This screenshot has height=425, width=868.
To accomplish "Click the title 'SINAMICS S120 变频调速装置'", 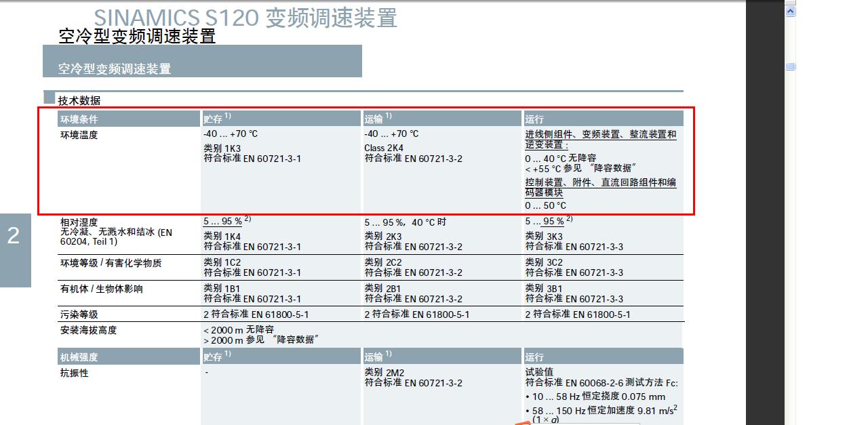I will (x=245, y=18).
